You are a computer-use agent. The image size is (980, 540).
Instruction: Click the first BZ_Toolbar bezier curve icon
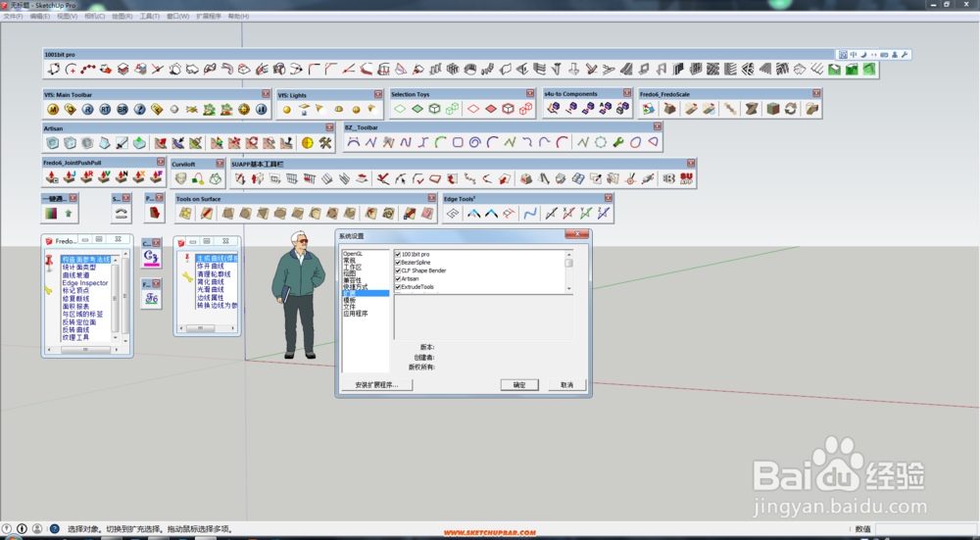point(354,142)
